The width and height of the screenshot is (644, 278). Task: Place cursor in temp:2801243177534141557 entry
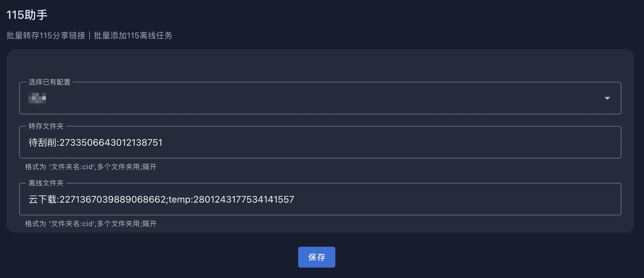coord(231,199)
